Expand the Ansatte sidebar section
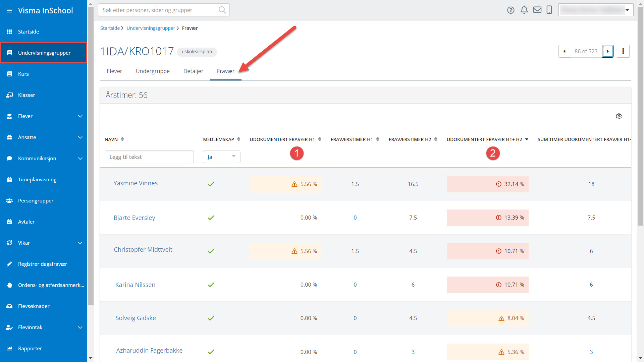Screen dimensions: 644x362 click(80, 137)
